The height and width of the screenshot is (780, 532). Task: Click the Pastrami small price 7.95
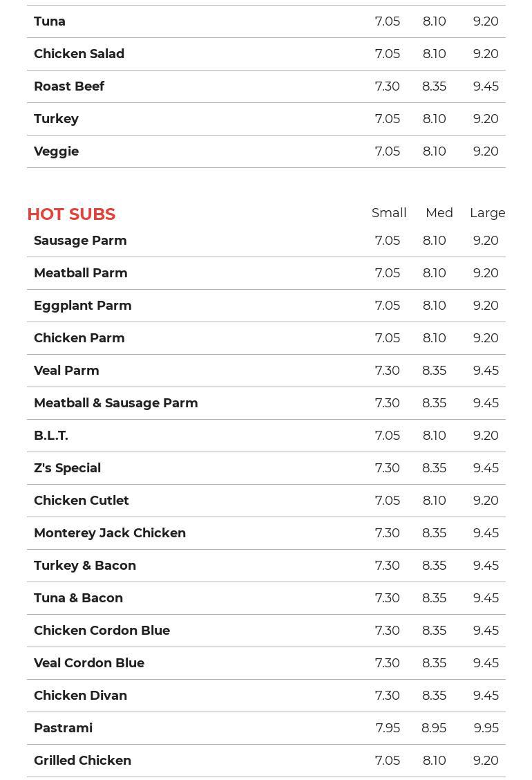point(388,728)
